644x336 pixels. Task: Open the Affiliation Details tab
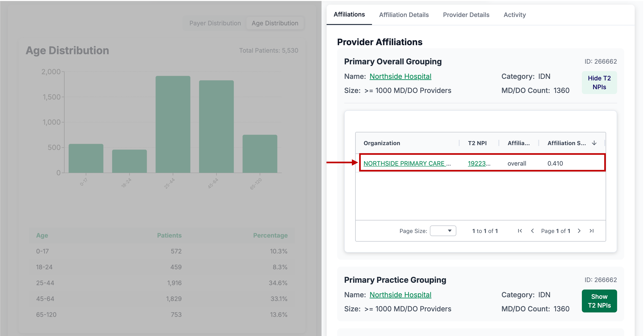coord(404,15)
